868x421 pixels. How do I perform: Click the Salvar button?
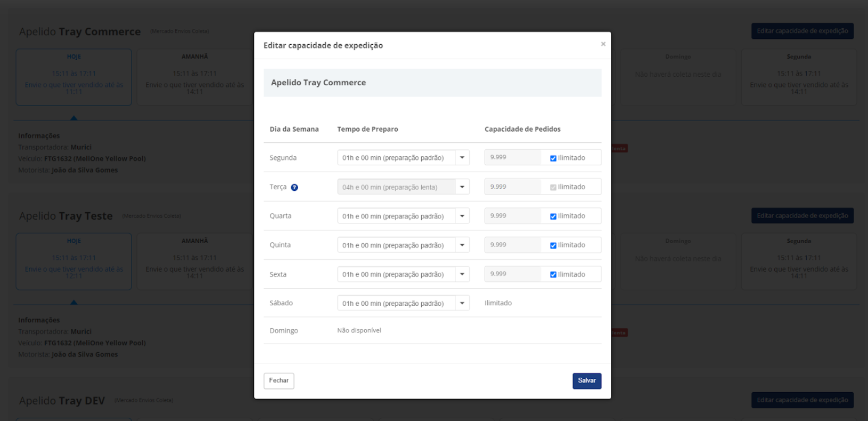tap(587, 381)
